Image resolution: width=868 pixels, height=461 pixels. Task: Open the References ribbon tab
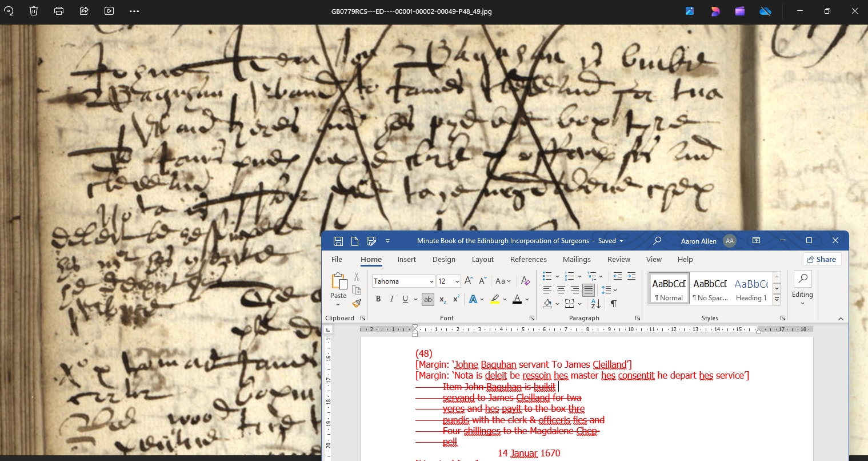pyautogui.click(x=528, y=259)
